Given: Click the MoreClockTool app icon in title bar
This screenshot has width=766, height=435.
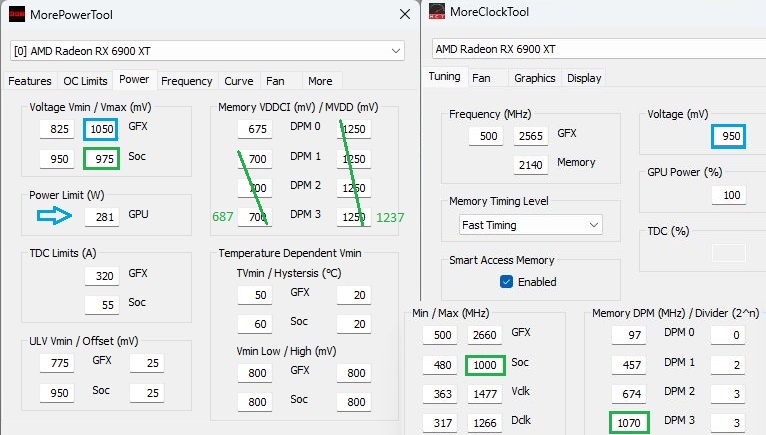Looking at the screenshot, I should [437, 11].
